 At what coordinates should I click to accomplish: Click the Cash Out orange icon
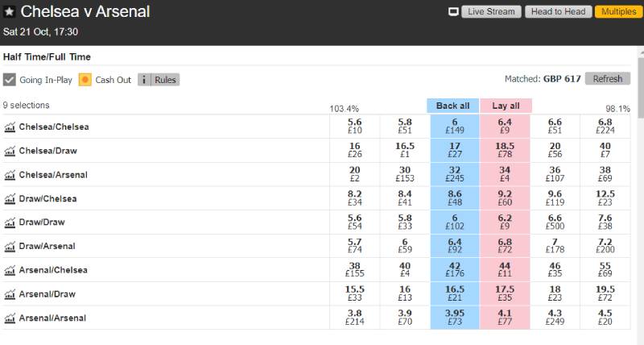pyautogui.click(x=85, y=80)
